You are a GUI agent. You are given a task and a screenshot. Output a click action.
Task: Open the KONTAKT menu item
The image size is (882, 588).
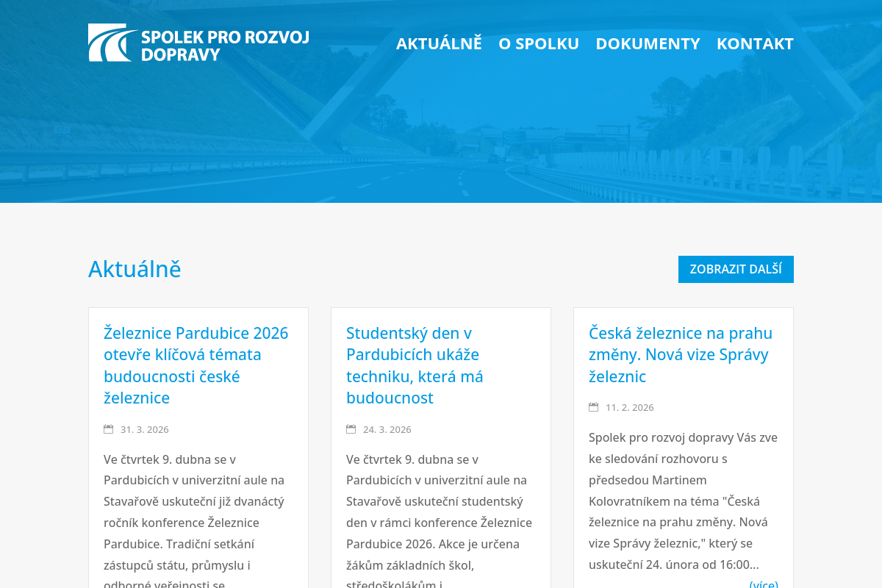[755, 43]
